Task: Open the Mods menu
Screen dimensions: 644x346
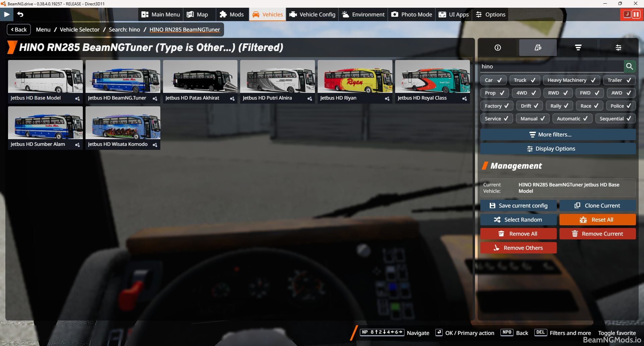Action: click(232, 14)
